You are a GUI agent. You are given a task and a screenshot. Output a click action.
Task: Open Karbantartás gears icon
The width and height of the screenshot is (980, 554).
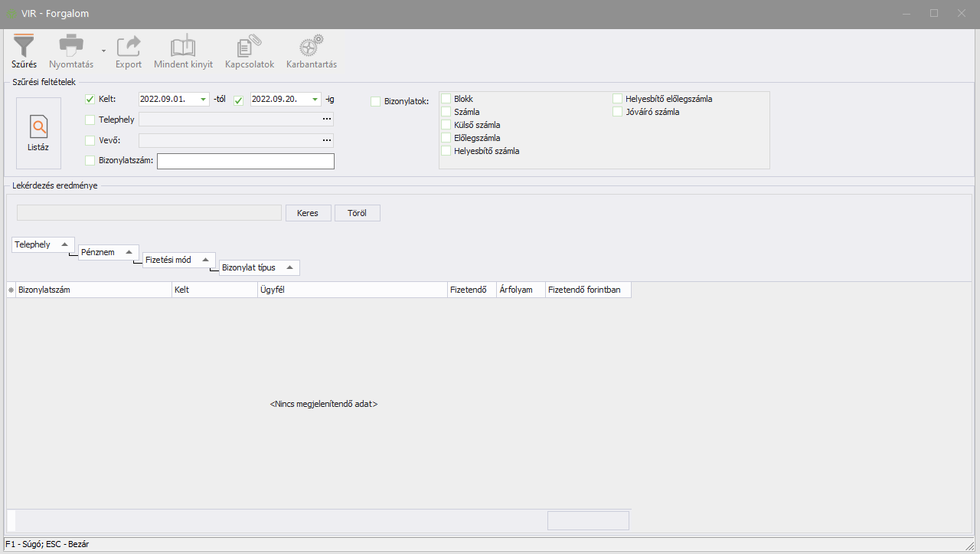[311, 46]
